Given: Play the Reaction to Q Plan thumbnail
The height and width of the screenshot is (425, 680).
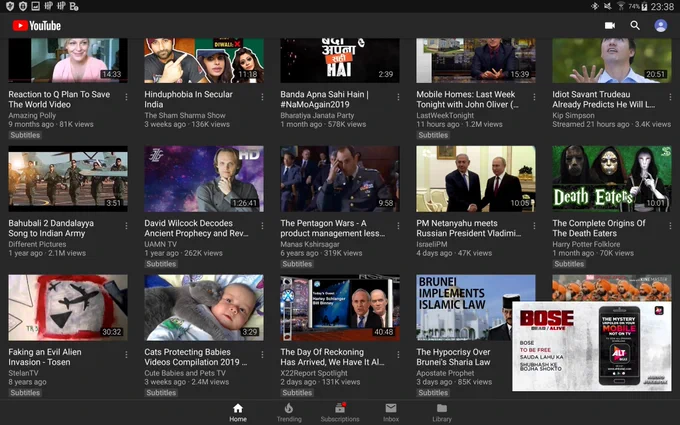Looking at the screenshot, I should click(x=68, y=60).
